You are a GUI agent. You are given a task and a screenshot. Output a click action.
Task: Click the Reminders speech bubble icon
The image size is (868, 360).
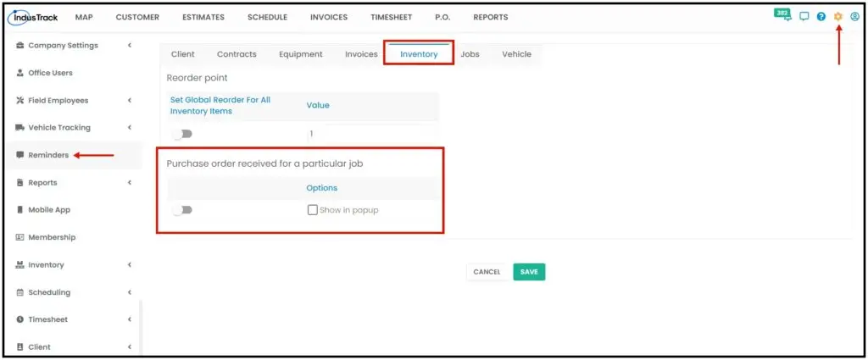click(x=20, y=155)
